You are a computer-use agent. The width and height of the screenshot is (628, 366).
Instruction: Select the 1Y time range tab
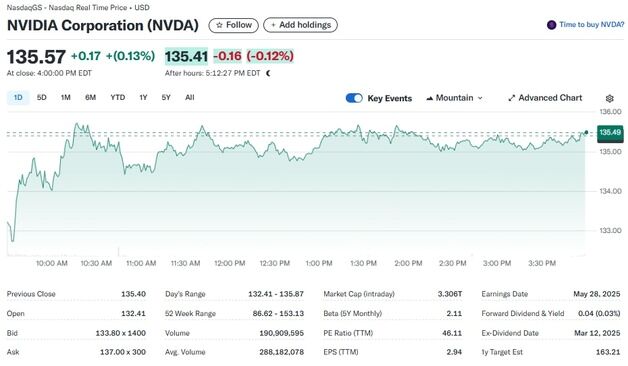(143, 98)
